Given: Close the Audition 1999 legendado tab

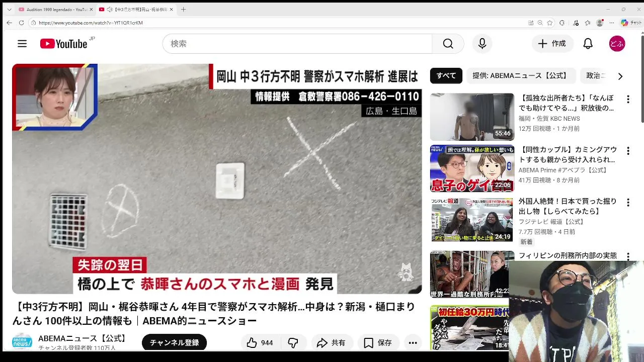Looking at the screenshot, I should [x=91, y=10].
